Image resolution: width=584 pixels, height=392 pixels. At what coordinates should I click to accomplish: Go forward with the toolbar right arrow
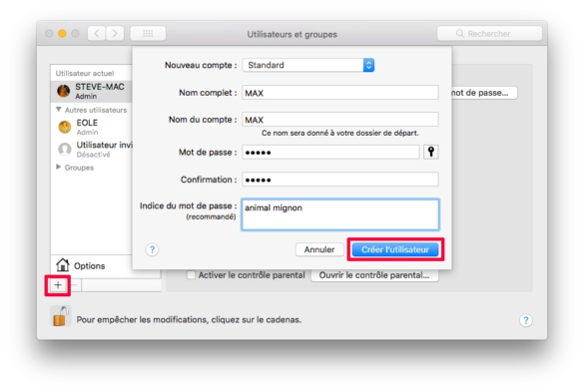115,34
